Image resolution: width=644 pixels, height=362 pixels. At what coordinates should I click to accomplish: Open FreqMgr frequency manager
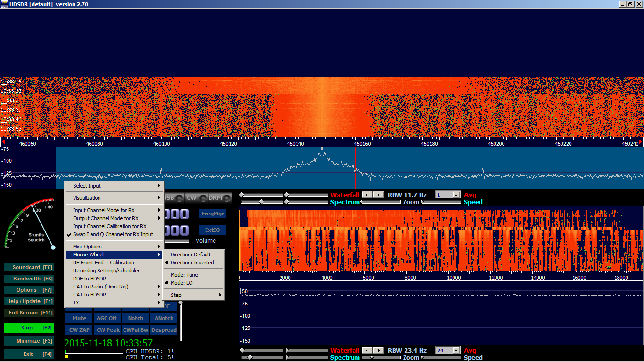point(212,214)
